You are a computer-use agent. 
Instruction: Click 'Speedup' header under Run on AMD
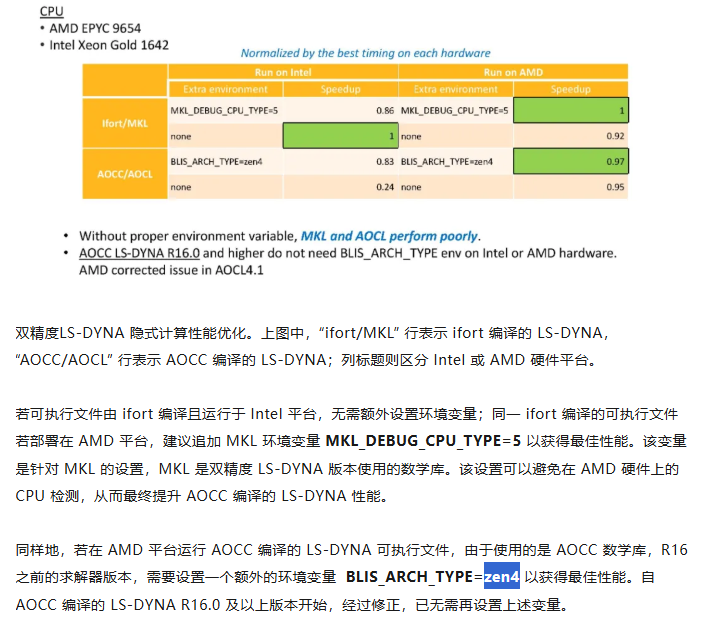[570, 89]
